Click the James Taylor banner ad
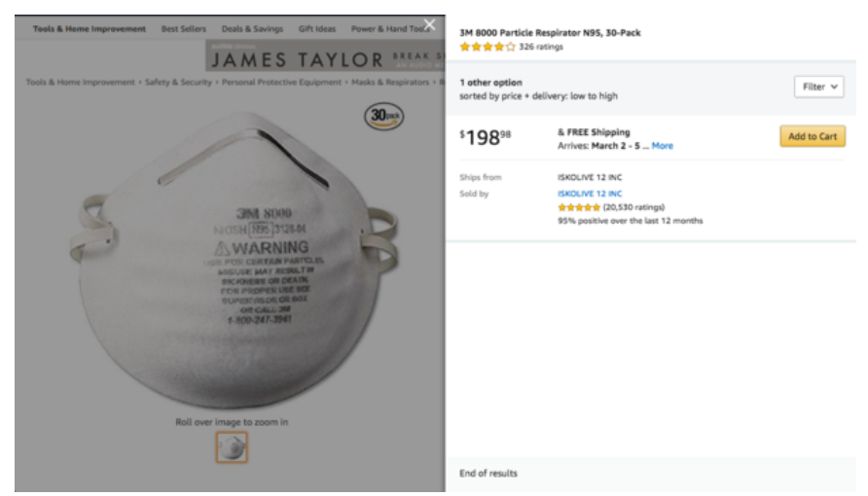Image resolution: width=868 pixels, height=496 pixels. pos(325,55)
